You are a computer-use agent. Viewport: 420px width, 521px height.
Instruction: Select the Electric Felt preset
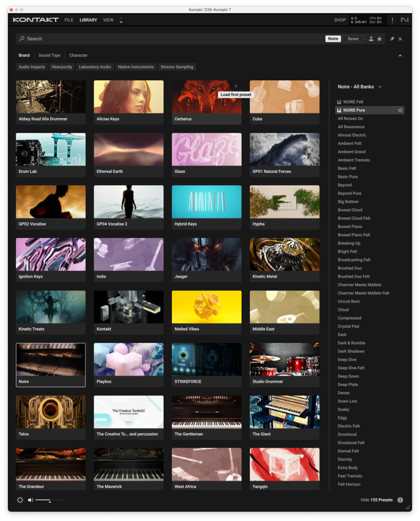point(370,426)
